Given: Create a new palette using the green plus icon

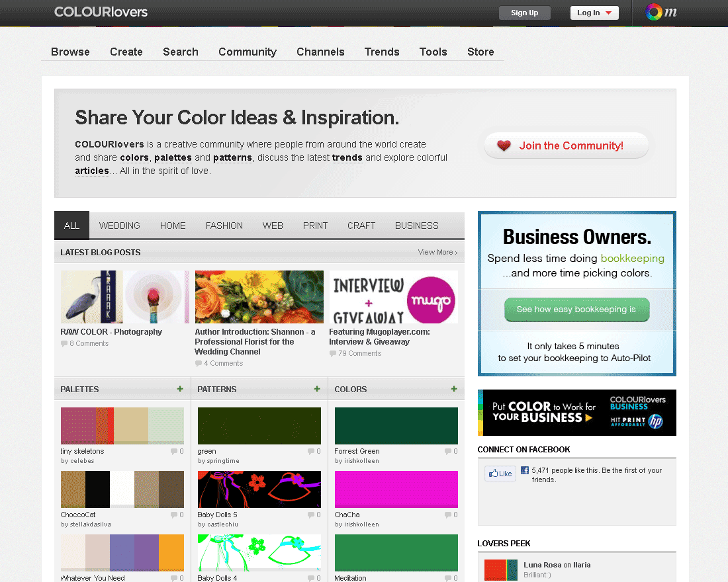Looking at the screenshot, I should tap(179, 389).
